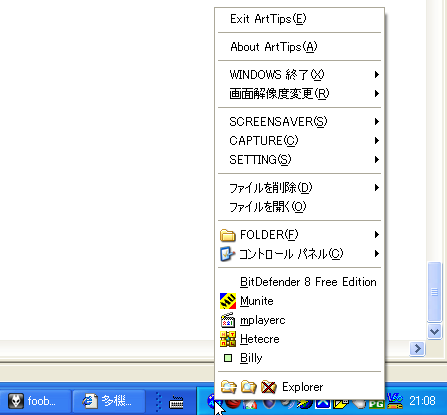The image size is (447, 415).
Task: Launch mplayerc from the menu
Action: pyautogui.click(x=299, y=320)
